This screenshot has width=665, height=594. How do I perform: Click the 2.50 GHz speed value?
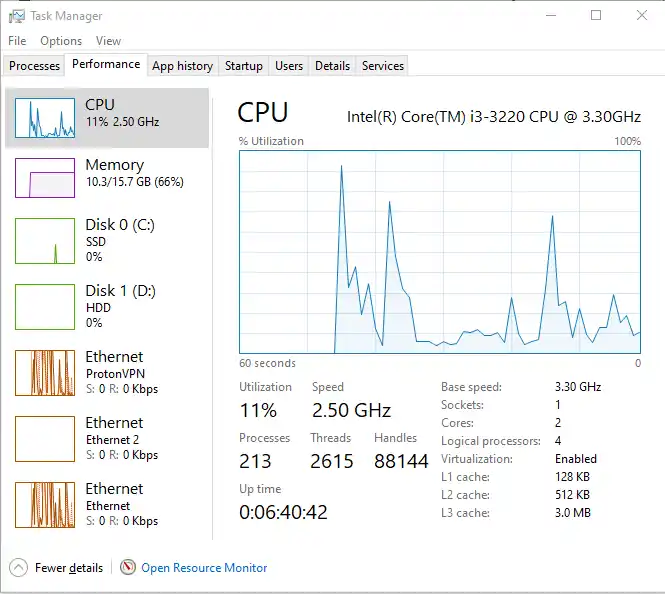[x=351, y=410]
